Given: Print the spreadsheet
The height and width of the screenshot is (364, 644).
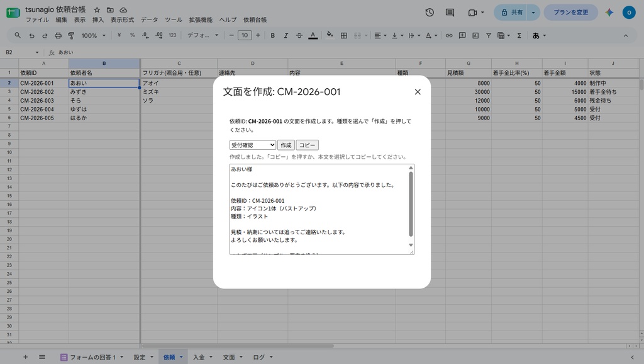Looking at the screenshot, I should pos(58,36).
